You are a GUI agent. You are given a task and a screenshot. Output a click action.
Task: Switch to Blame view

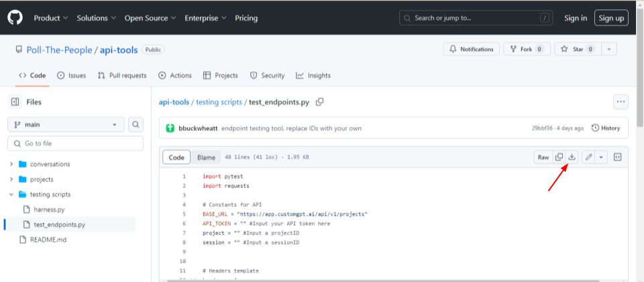point(206,157)
